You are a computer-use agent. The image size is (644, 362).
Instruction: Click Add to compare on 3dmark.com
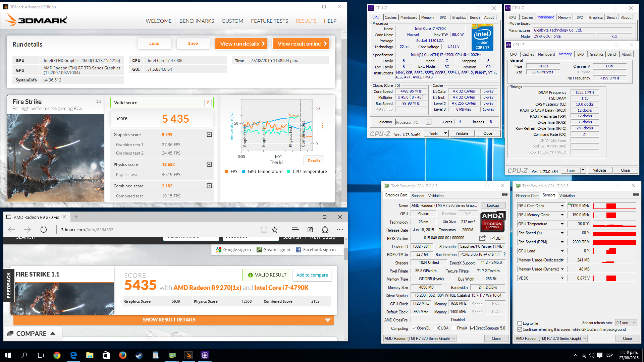pos(312,275)
